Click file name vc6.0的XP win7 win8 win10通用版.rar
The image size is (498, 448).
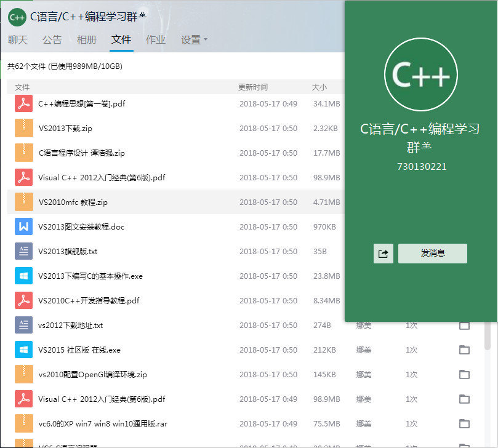(103, 423)
